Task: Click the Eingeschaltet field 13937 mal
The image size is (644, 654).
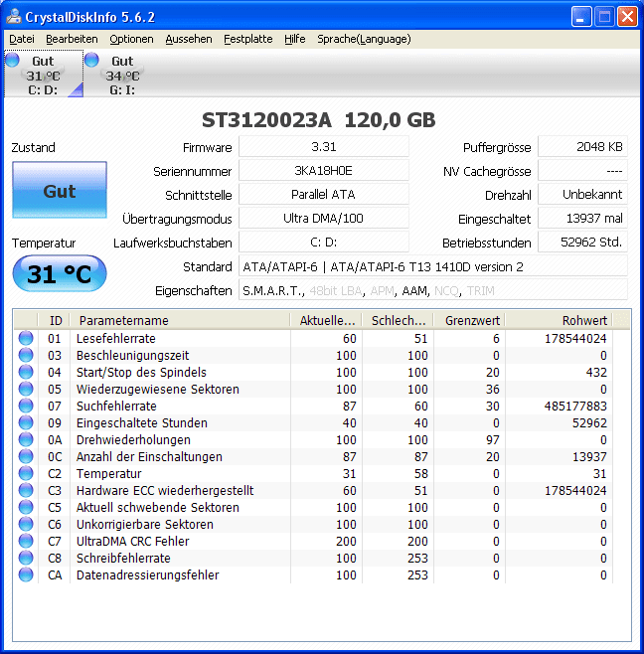Action: point(582,218)
